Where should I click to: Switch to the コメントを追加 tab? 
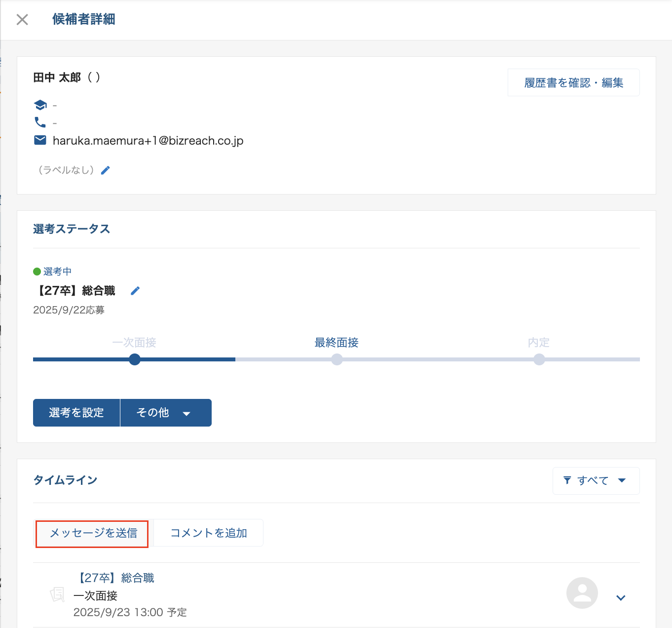[x=208, y=533]
